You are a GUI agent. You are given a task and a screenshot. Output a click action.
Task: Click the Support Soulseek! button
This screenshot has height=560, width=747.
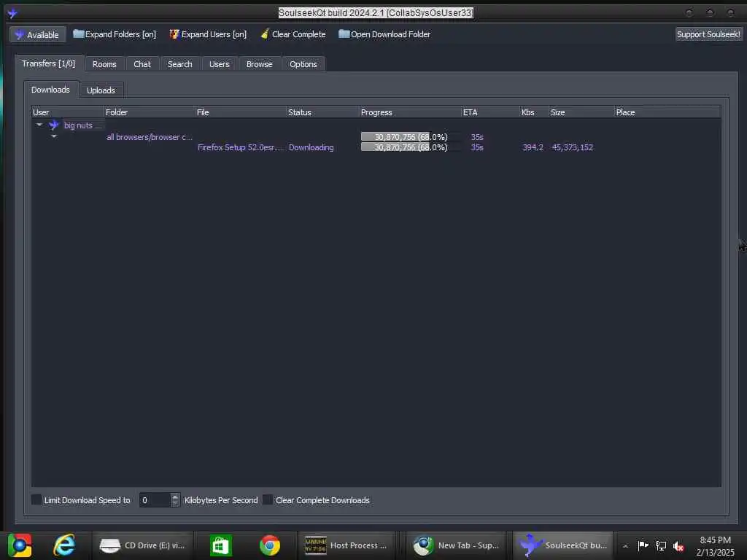pyautogui.click(x=708, y=34)
